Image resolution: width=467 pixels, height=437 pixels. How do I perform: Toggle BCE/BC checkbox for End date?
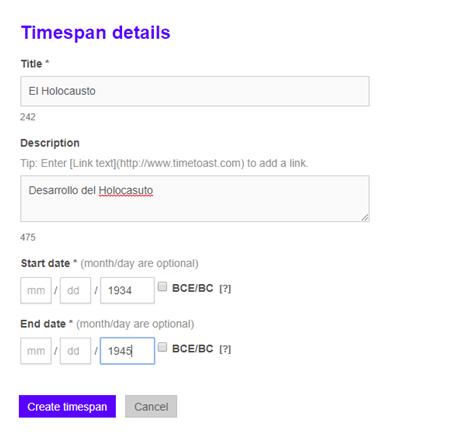tap(162, 347)
